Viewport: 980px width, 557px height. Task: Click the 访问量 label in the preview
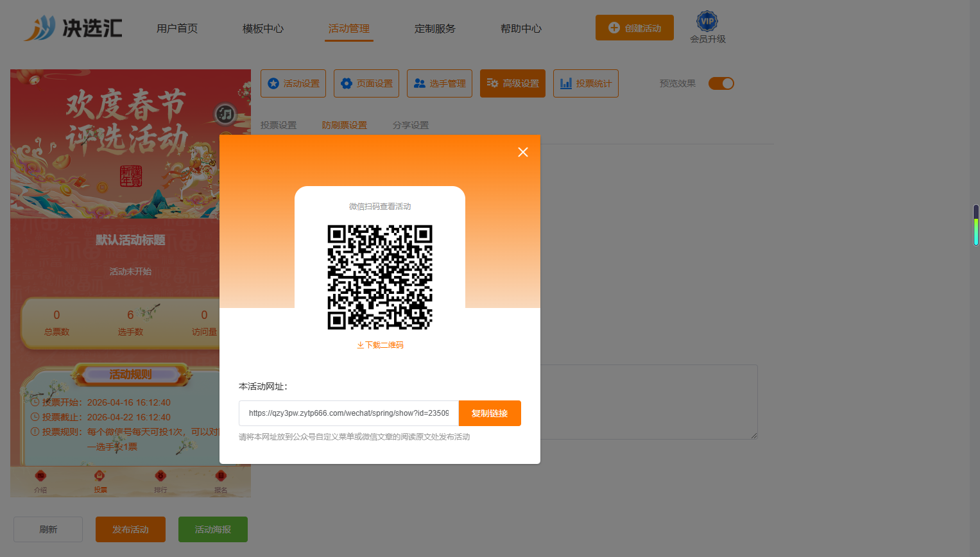tap(204, 332)
